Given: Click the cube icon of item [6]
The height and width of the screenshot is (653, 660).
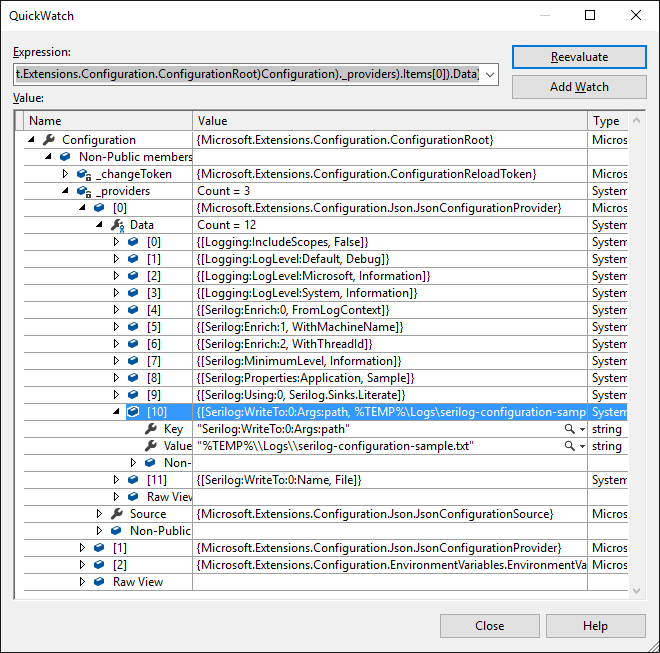Looking at the screenshot, I should click(133, 344).
